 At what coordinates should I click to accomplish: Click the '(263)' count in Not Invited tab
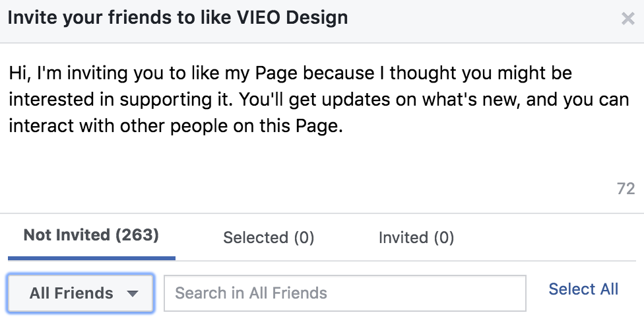[137, 235]
